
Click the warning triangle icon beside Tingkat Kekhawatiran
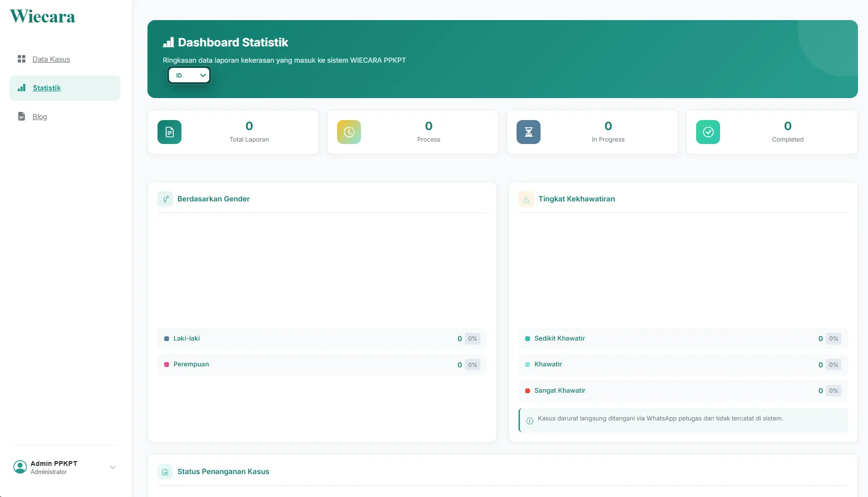(526, 199)
